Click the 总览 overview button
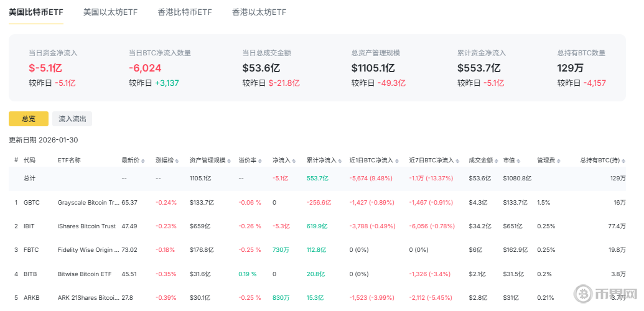This screenshot has height=311, width=644. coord(28,119)
